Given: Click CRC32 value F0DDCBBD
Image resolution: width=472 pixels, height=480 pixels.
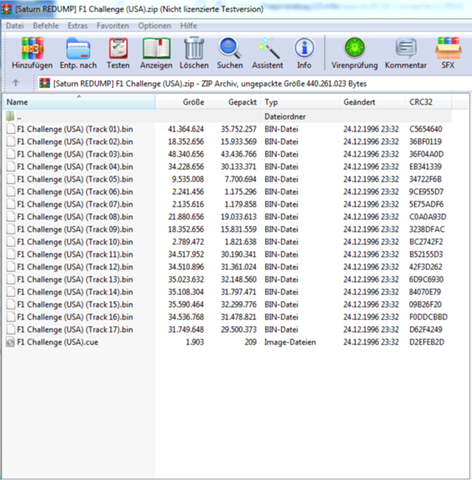Looking at the screenshot, I should pos(428,317).
